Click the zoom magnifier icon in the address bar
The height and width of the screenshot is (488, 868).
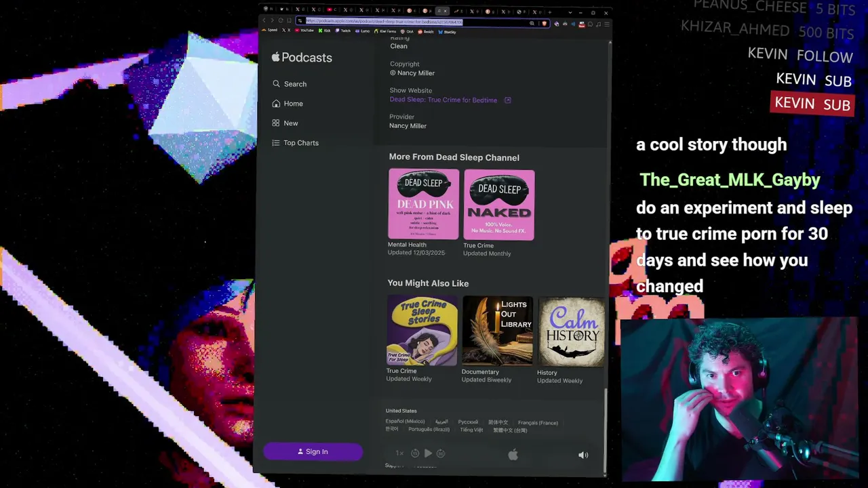[532, 23]
